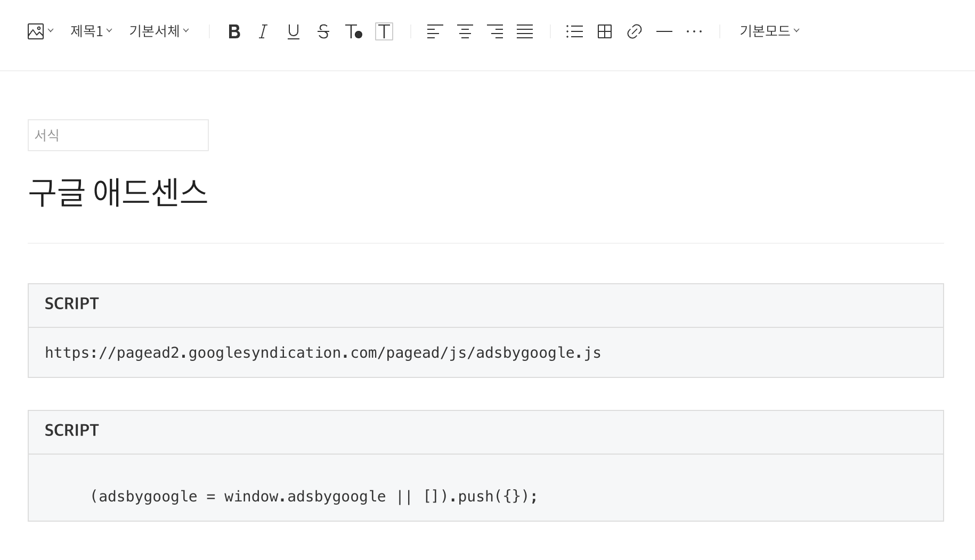975x560 pixels.
Task: Open the more options ellipsis menu
Action: (694, 32)
